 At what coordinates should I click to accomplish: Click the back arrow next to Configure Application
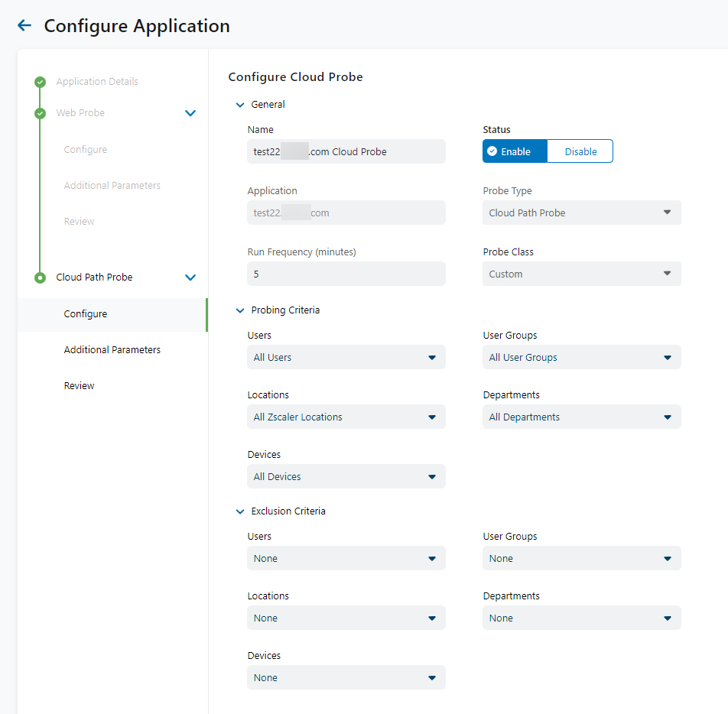click(x=24, y=25)
